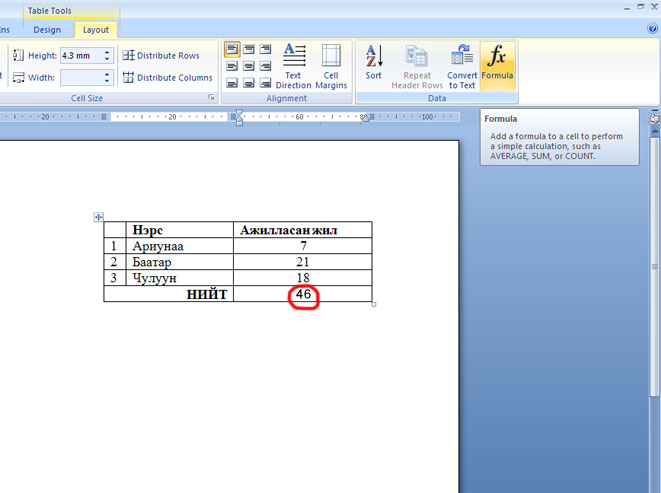Align cell text bottom right
This screenshot has height=493, width=661.
[x=265, y=83]
